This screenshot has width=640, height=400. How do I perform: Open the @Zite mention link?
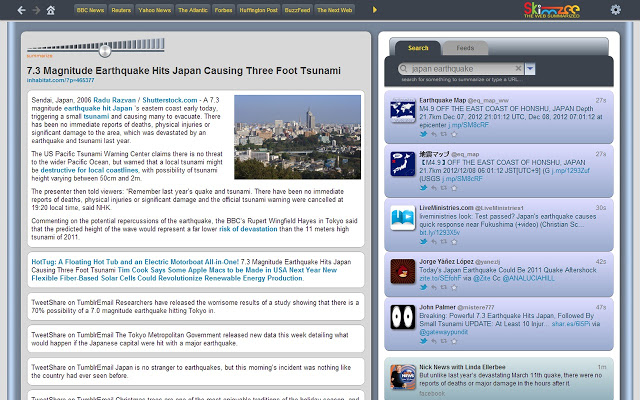tap(484, 278)
